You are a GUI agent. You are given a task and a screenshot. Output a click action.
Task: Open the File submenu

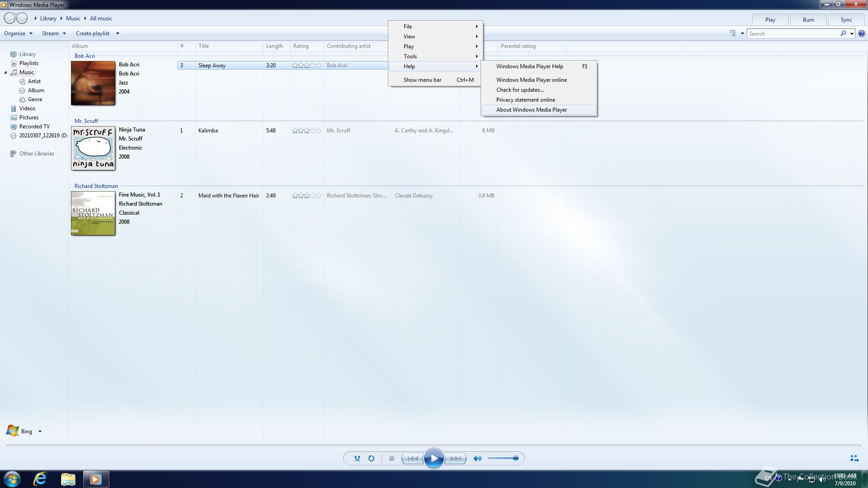tap(436, 27)
